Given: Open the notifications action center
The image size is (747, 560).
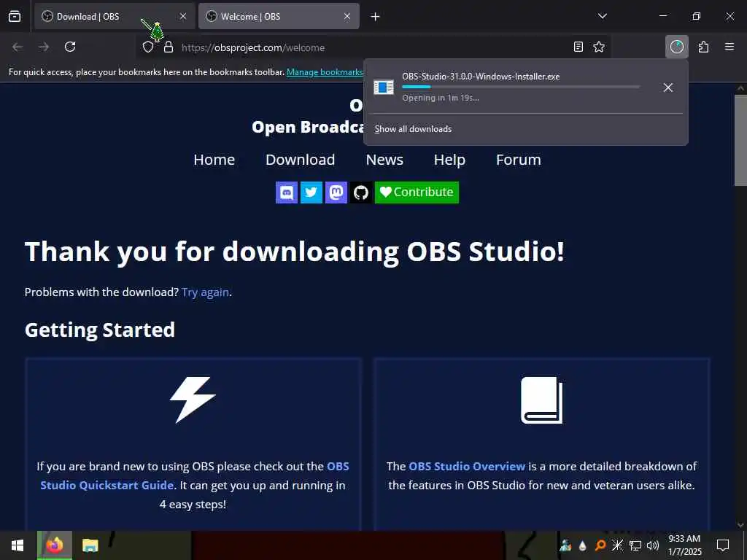Looking at the screenshot, I should coord(723,545).
